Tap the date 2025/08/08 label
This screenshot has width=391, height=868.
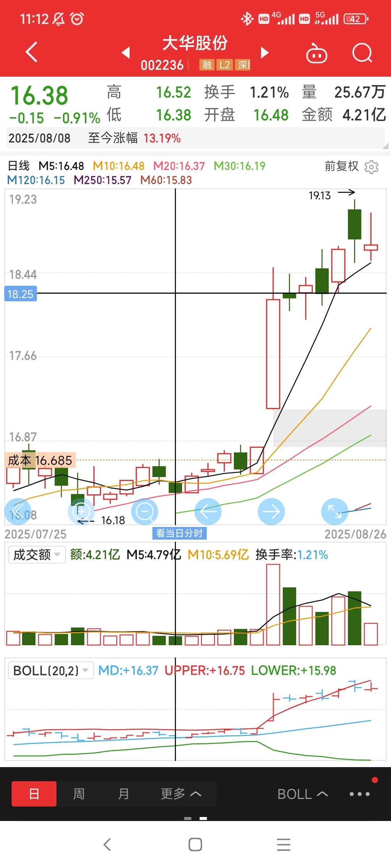(x=39, y=138)
